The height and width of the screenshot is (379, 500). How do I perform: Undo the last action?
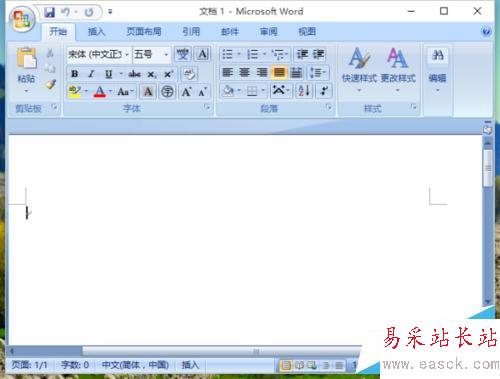coord(66,12)
